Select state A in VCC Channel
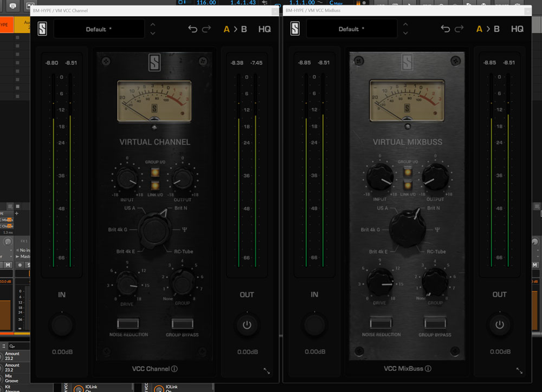The image size is (542, 392). click(227, 29)
